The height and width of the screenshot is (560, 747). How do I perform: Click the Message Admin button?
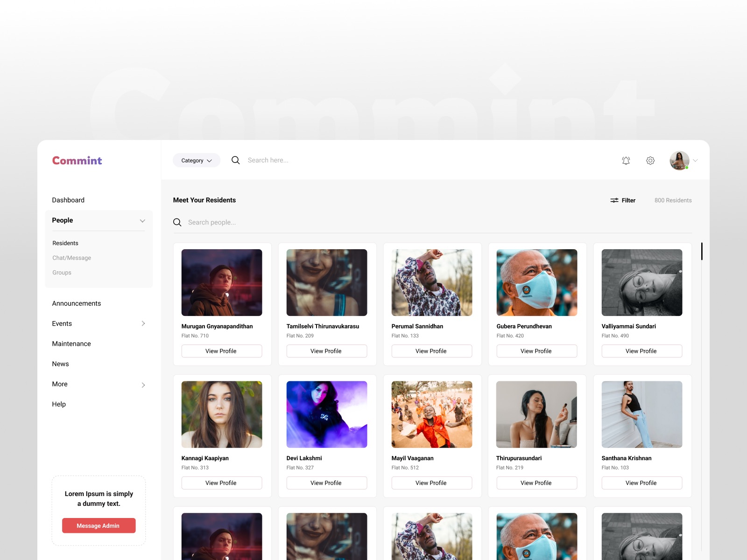tap(99, 525)
